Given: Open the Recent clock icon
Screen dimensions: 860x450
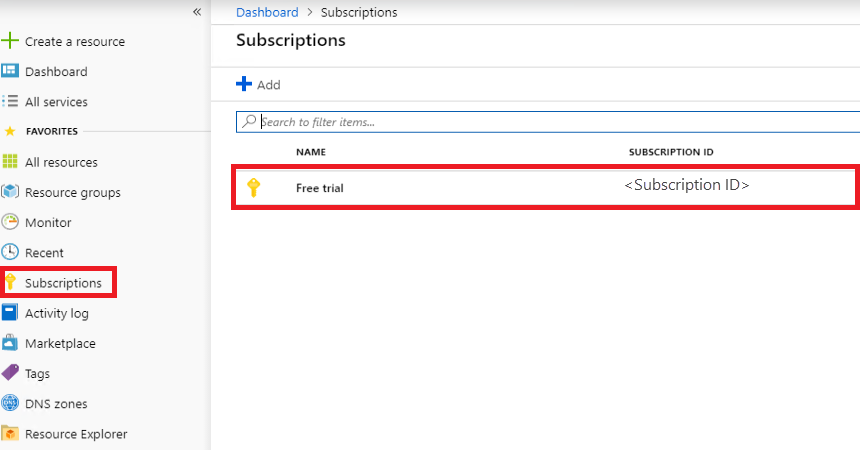Looking at the screenshot, I should pos(10,252).
